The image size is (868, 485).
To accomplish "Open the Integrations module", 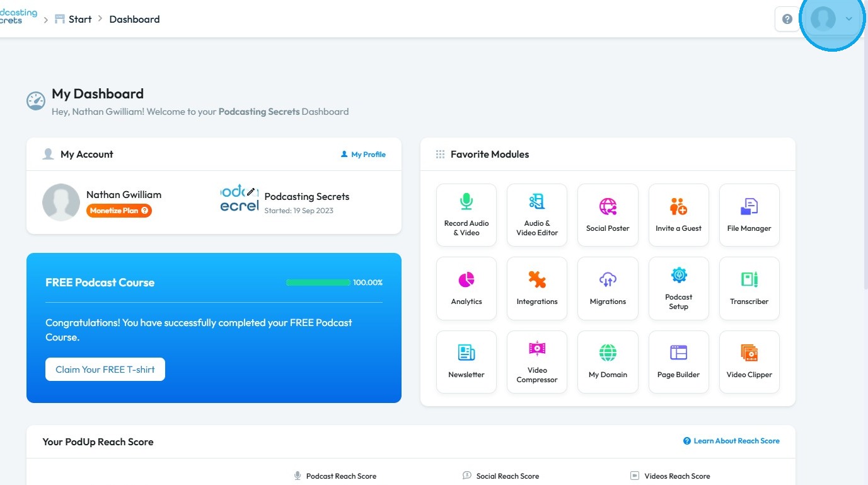I will (x=537, y=288).
